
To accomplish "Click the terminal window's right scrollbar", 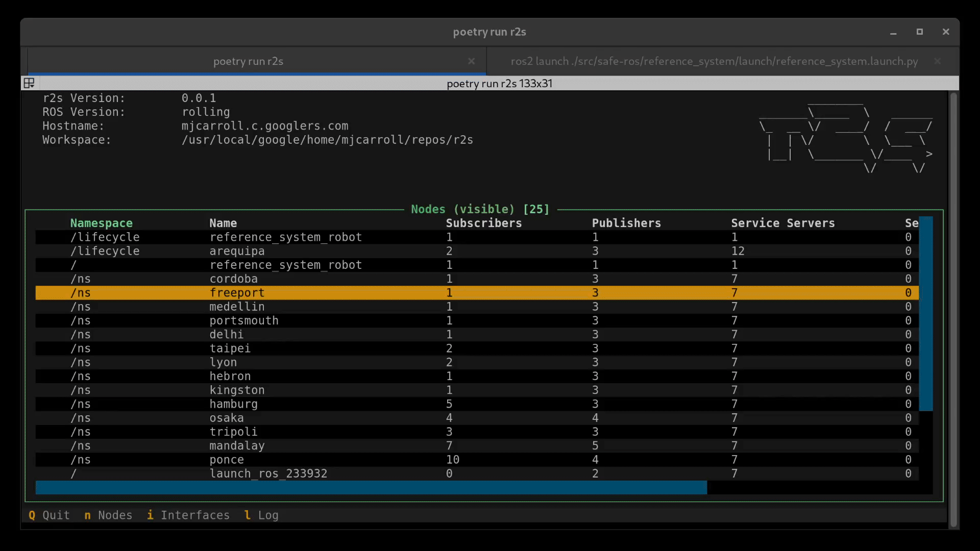I will click(x=953, y=309).
